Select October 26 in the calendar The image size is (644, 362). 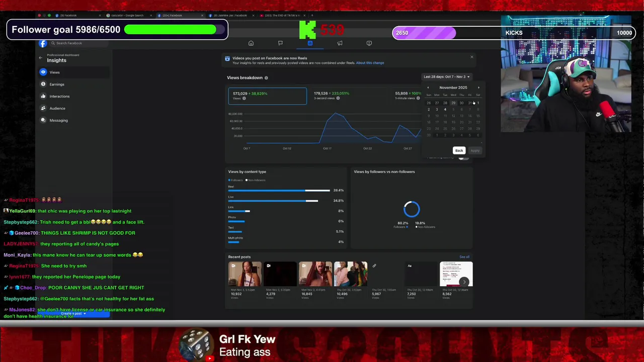[429, 103]
